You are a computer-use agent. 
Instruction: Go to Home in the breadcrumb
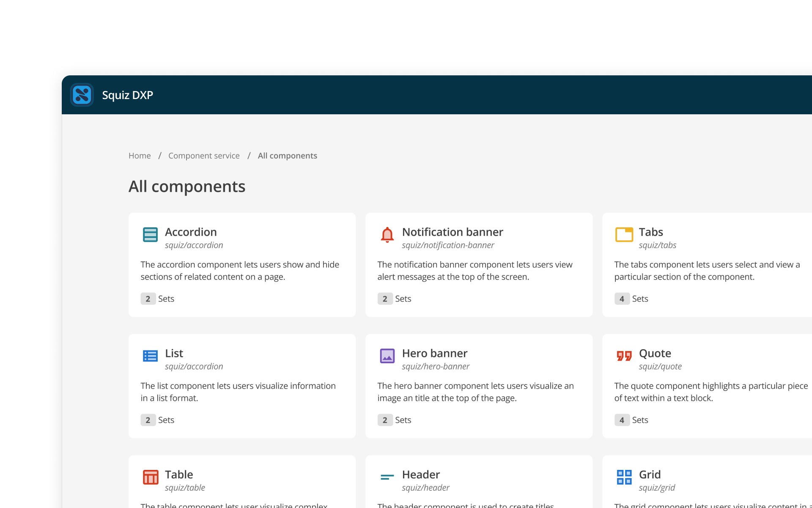pyautogui.click(x=140, y=156)
